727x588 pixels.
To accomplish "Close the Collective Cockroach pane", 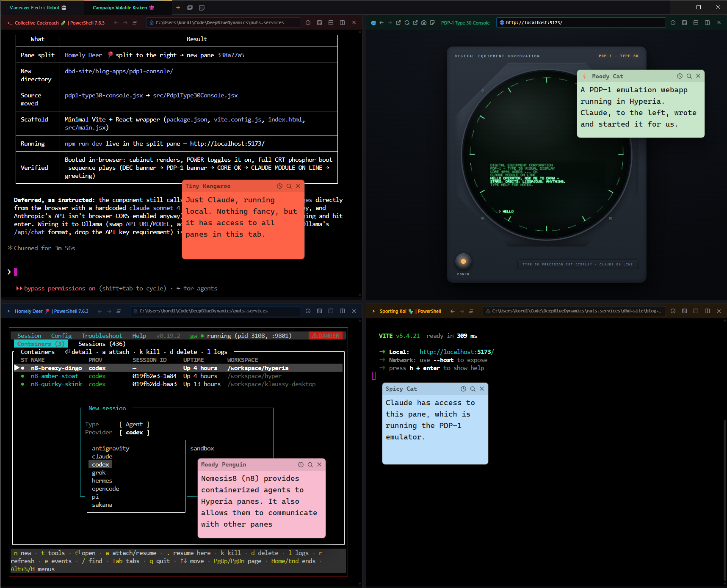I will 354,23.
